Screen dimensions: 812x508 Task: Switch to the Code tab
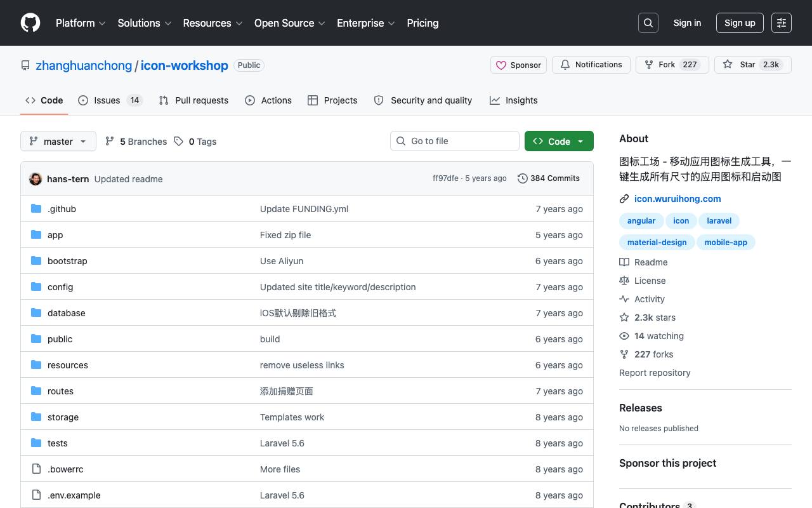pos(44,100)
